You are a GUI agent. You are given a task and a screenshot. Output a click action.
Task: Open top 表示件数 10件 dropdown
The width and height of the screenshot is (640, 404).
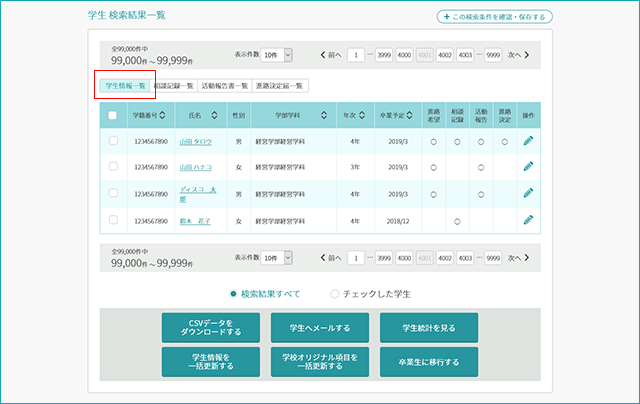[276, 55]
